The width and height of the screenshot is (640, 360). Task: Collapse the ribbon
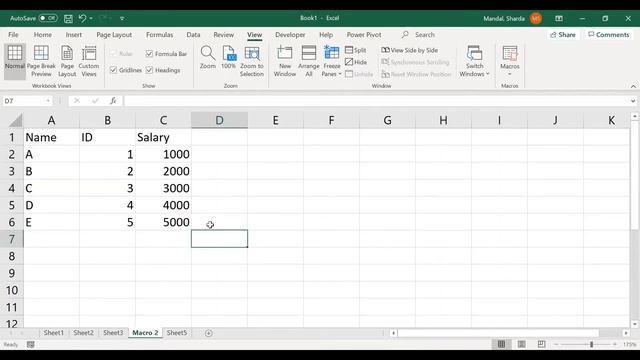(x=633, y=86)
